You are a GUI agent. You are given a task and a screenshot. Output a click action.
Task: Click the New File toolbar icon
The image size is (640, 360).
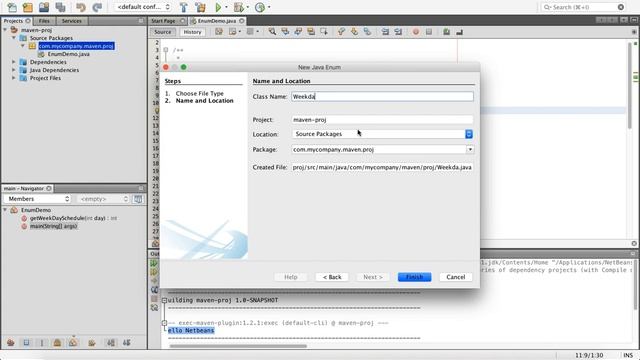click(12, 7)
